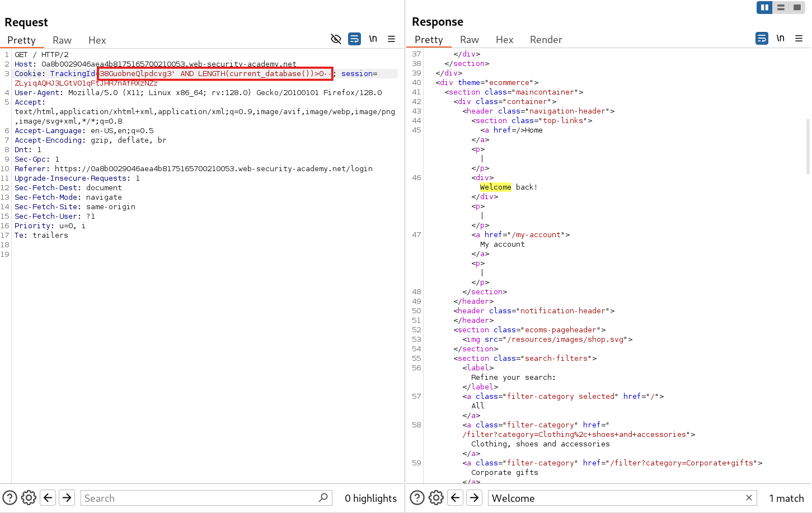This screenshot has height=513, width=812.
Task: Select combined tabbed layout icon
Action: pos(797,7)
